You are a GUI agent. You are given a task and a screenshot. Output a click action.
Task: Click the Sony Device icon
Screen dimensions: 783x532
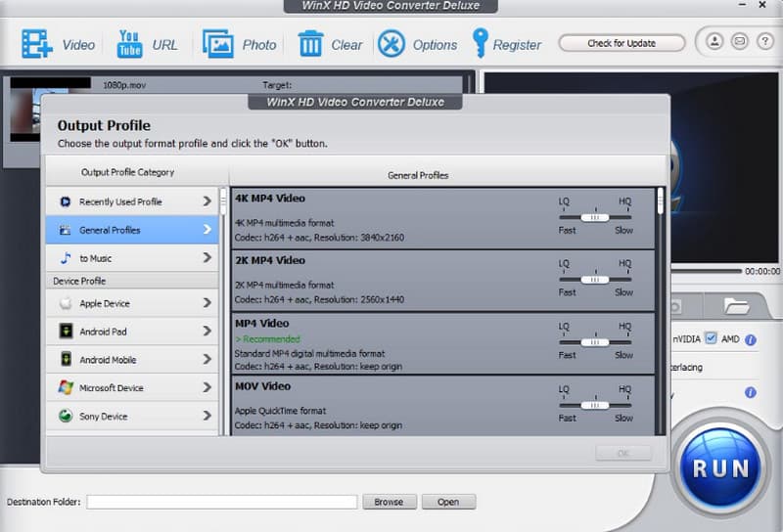coord(66,416)
